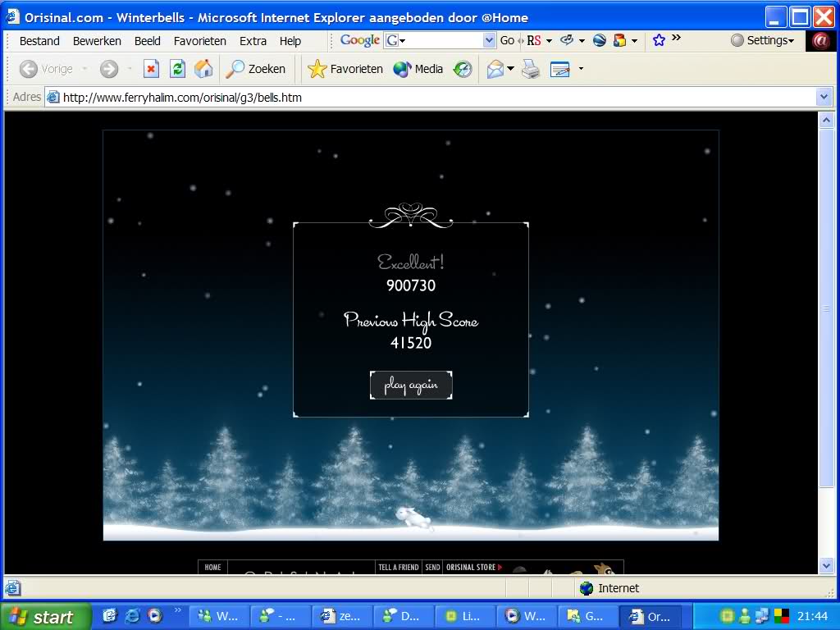This screenshot has height=630, width=840.
Task: Open the Favorieten star toolbar button
Action: click(x=345, y=69)
